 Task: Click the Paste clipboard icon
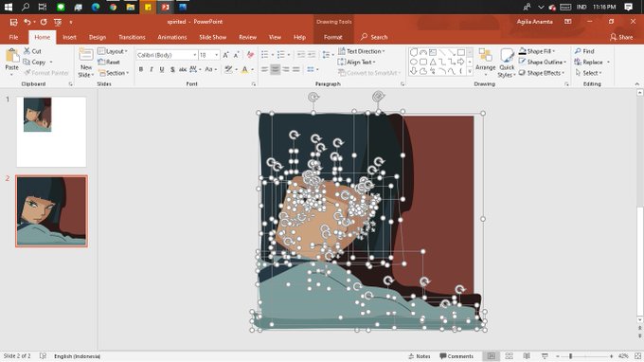tap(12, 56)
